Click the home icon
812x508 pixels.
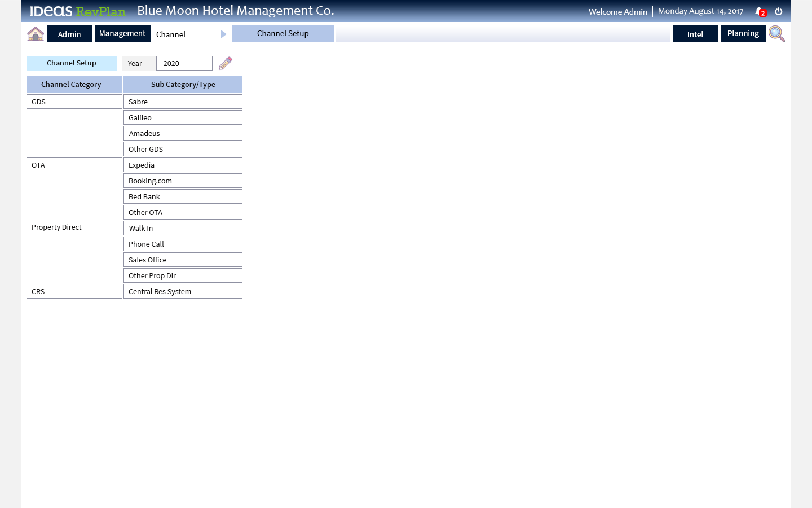(x=36, y=33)
